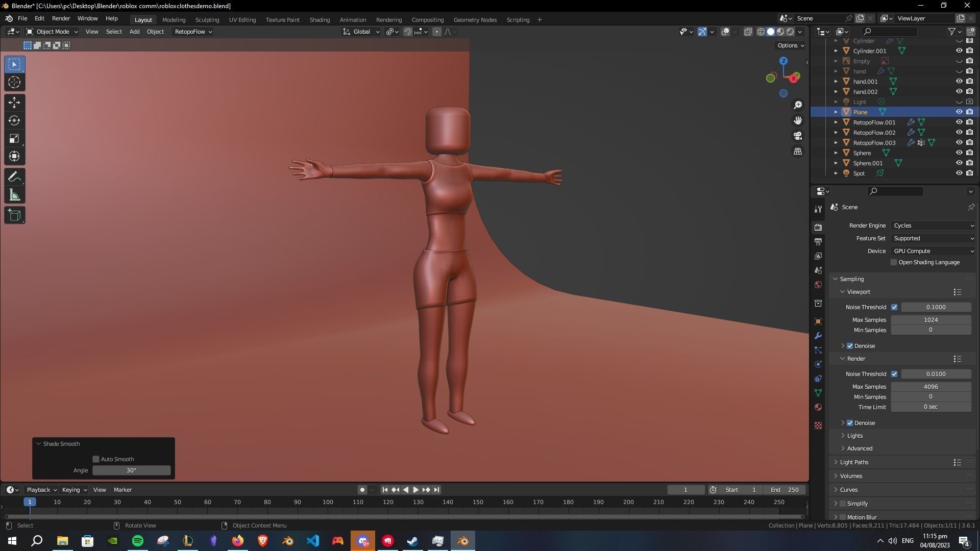Screen dimensions: 980x551
Task: Adjust the Shade Smooth Angle slider
Action: click(x=131, y=470)
